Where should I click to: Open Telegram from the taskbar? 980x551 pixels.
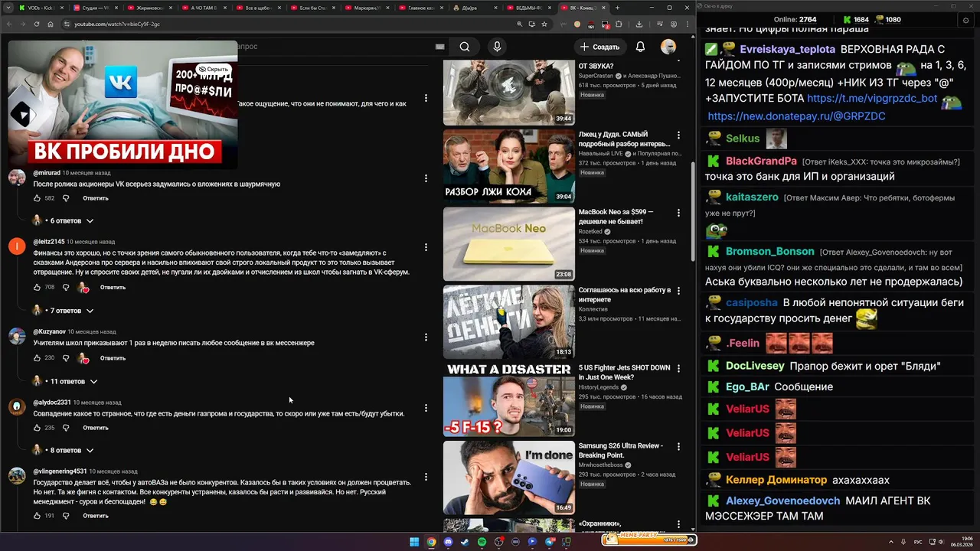click(550, 542)
